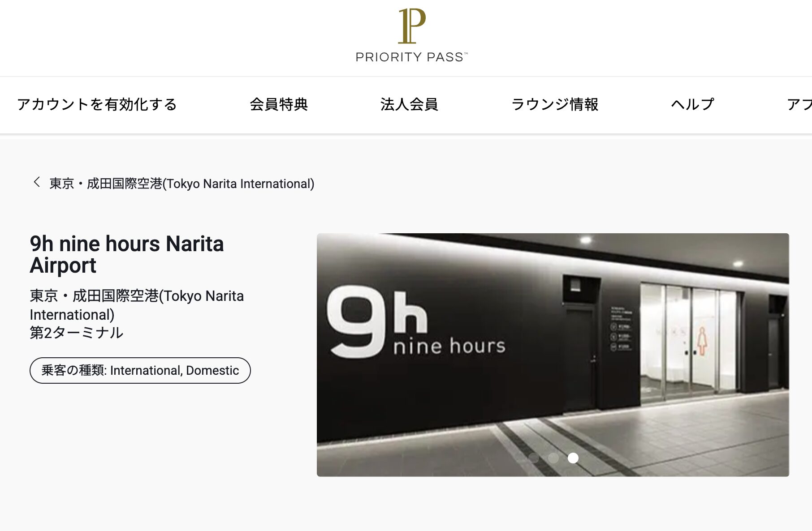The width and height of the screenshot is (812, 531).
Task: Click the 9h nine hours lounge photo
Action: (553, 355)
